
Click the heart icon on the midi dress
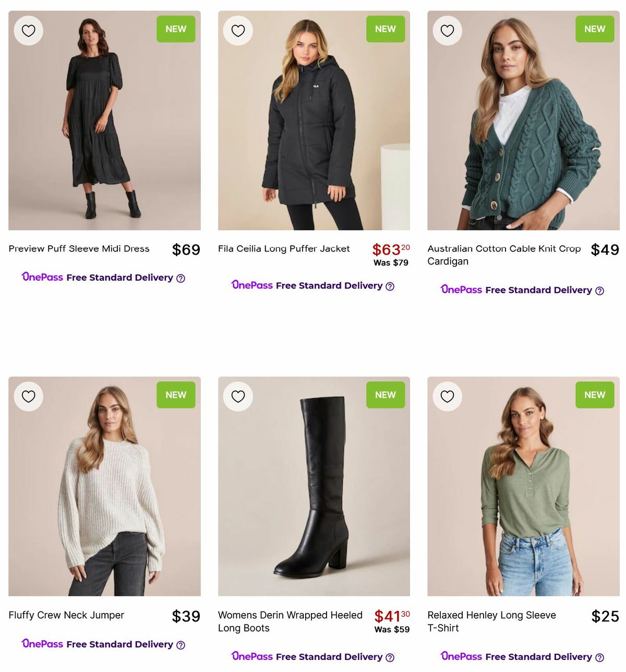(28, 30)
